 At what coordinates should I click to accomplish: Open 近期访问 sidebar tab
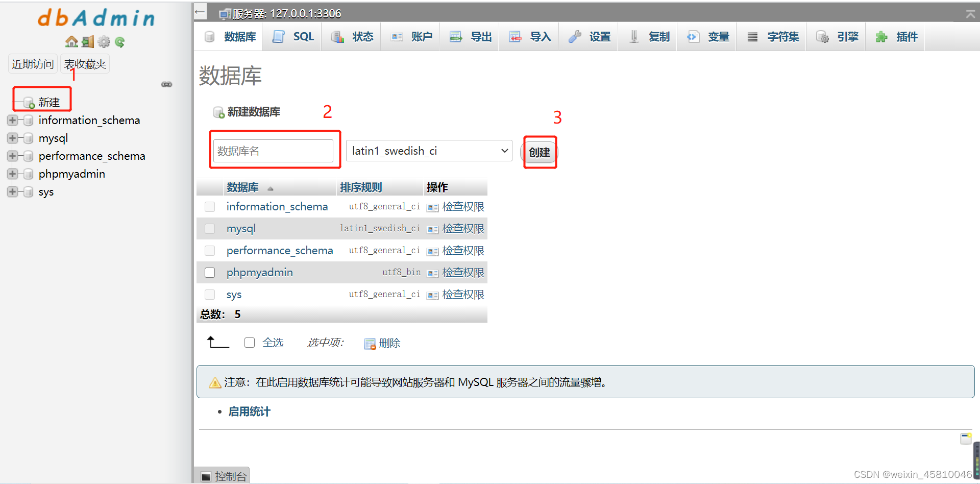pos(33,64)
